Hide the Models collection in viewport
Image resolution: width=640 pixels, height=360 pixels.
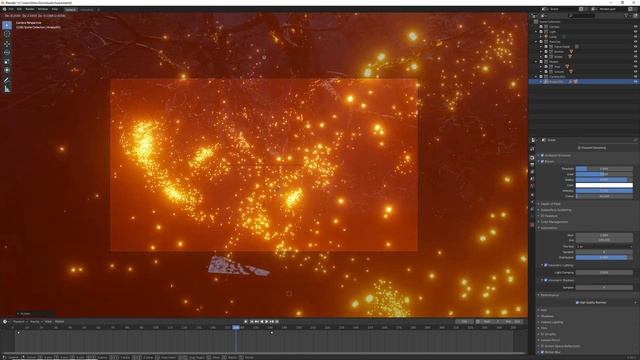[x=635, y=62]
